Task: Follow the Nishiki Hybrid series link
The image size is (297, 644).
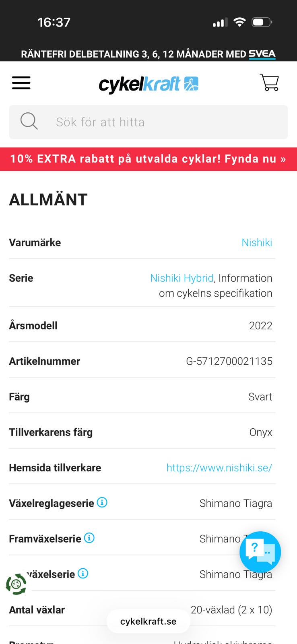Action: [x=181, y=278]
